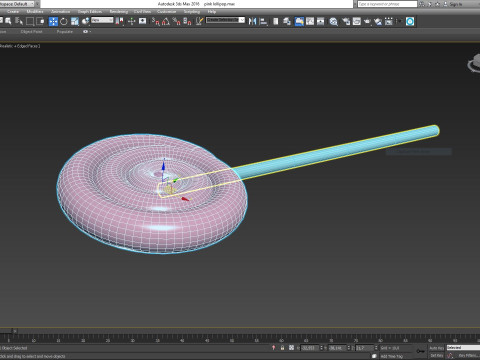Toggle Absolute/Offset transform type-in mode
Image resolution: width=480 pixels, height=360 pixels.
pos(291,348)
